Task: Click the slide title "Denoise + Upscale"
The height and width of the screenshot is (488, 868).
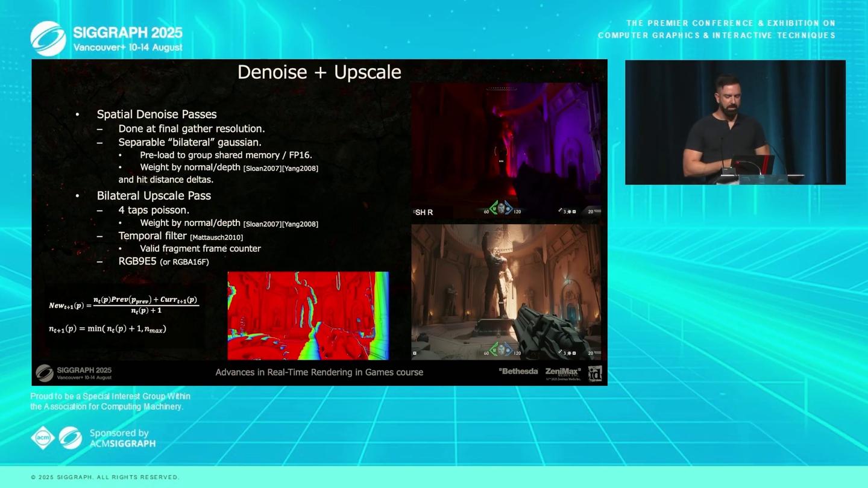Action: click(x=319, y=72)
